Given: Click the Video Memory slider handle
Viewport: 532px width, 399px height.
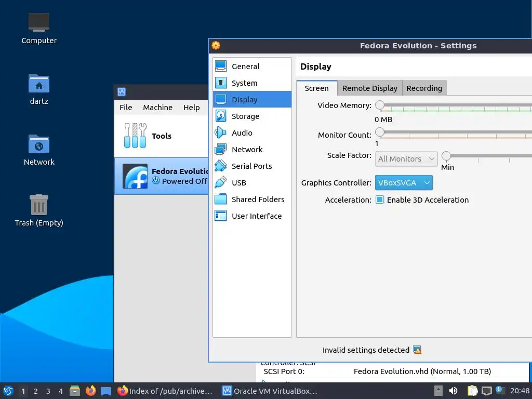Looking at the screenshot, I should 380,105.
